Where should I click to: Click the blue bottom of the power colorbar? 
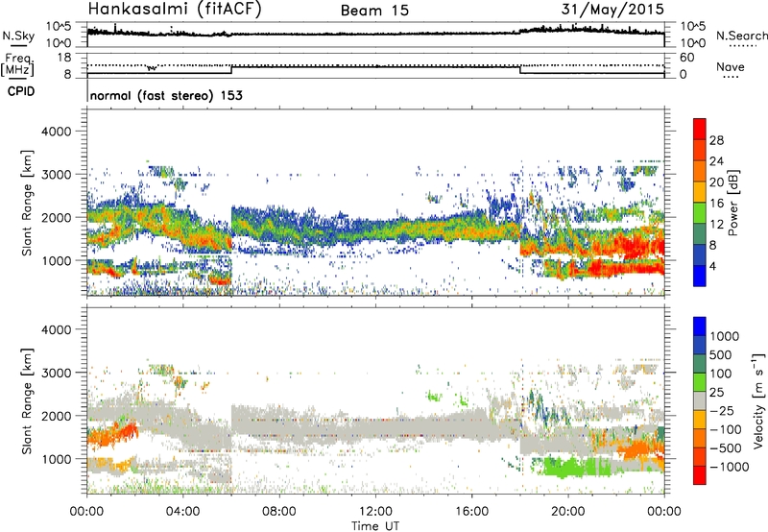(x=700, y=276)
